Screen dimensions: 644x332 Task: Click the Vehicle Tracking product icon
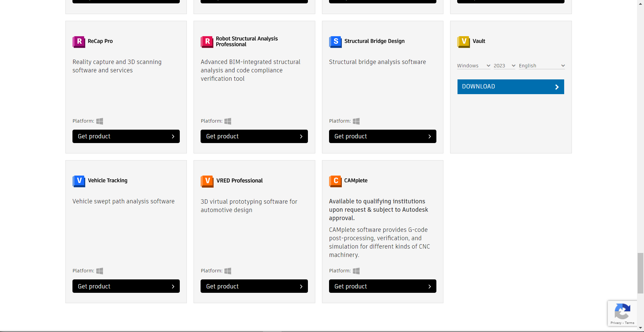[x=79, y=181]
